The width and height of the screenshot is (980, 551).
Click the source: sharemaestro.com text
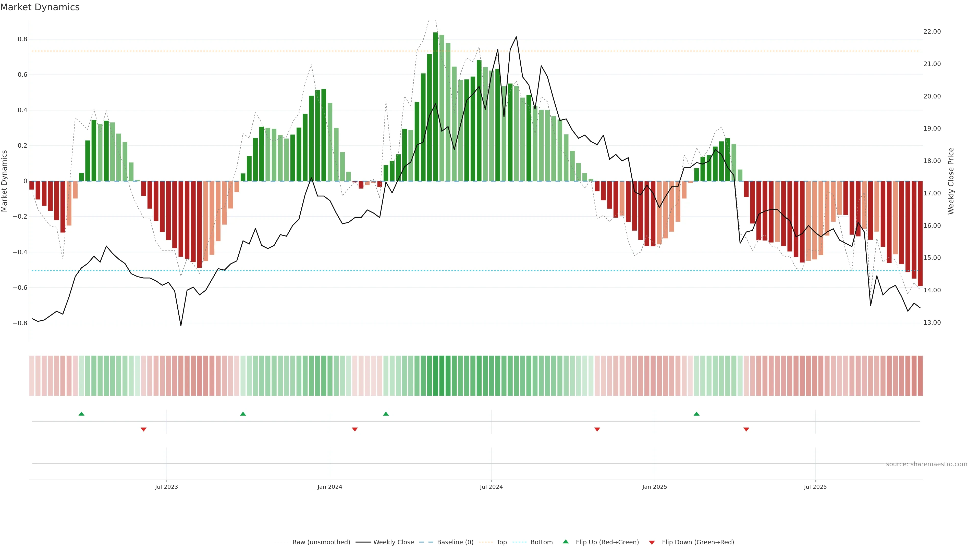(x=926, y=464)
